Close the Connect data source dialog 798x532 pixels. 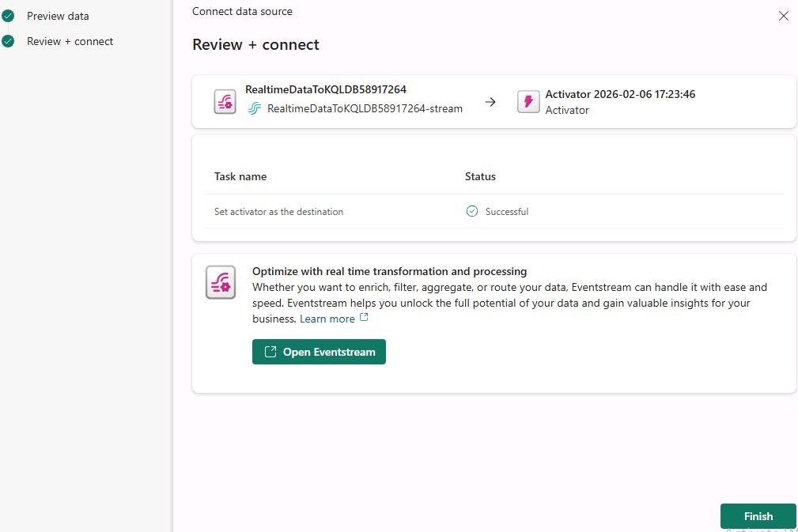pyautogui.click(x=783, y=17)
